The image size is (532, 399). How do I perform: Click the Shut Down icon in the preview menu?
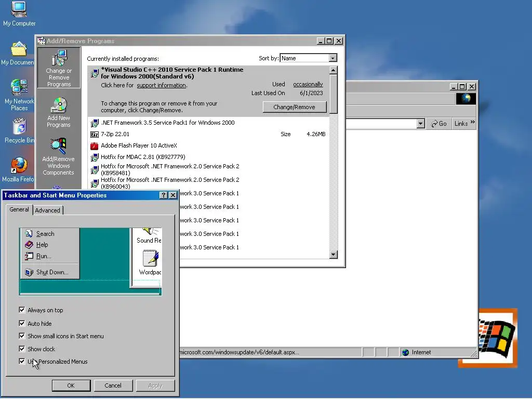point(29,272)
